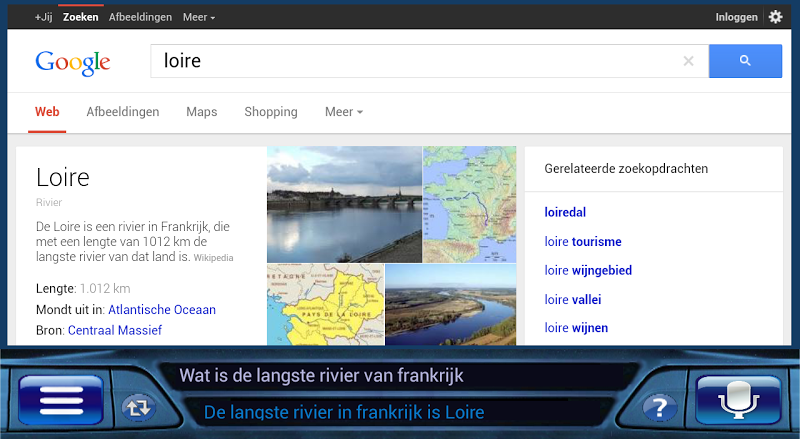Select related search loire wijnen
Viewport: 800px width, 439px height.
(x=576, y=328)
